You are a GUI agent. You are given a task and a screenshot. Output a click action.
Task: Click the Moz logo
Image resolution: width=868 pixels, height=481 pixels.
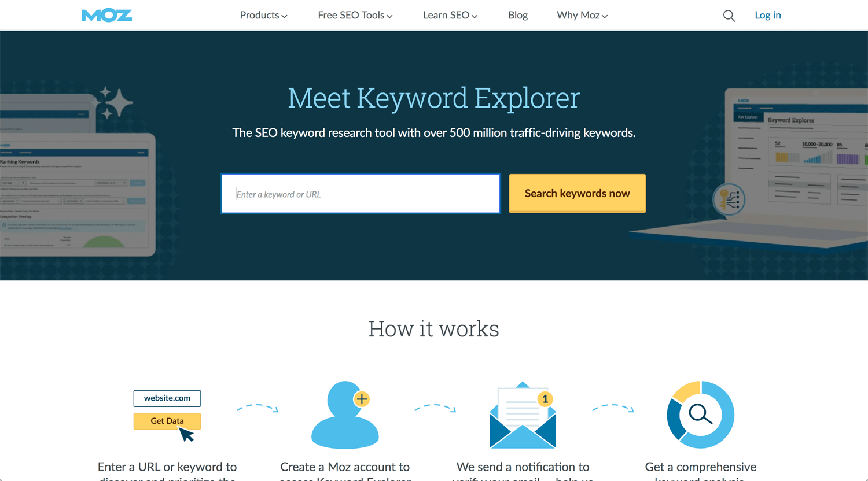click(107, 16)
